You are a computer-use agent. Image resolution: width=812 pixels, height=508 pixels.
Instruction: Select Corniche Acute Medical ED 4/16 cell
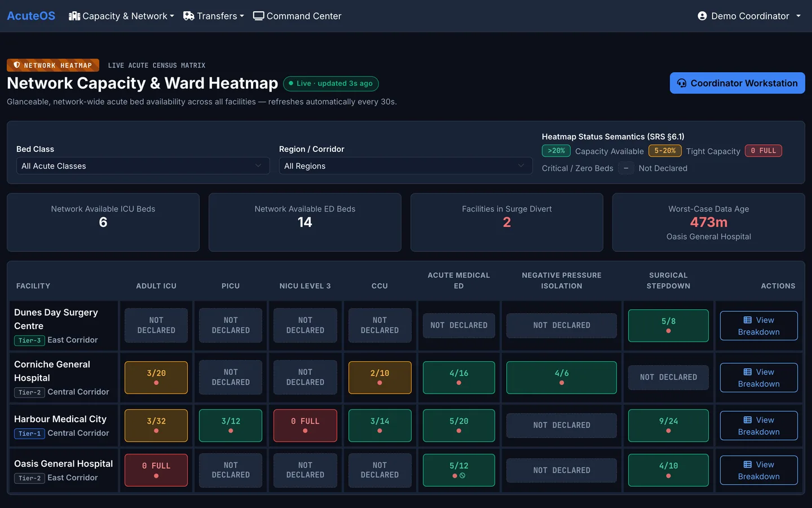[x=458, y=378]
